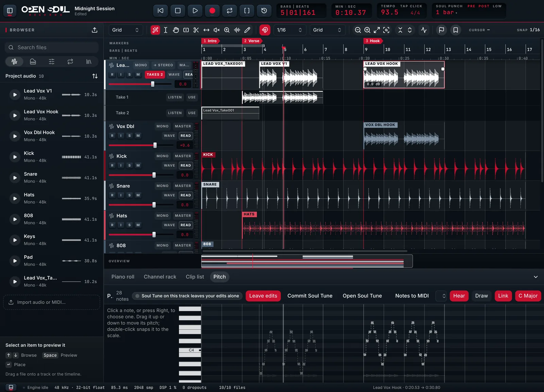
Task: Click LISTEN on Take 1
Action: pyautogui.click(x=175, y=97)
